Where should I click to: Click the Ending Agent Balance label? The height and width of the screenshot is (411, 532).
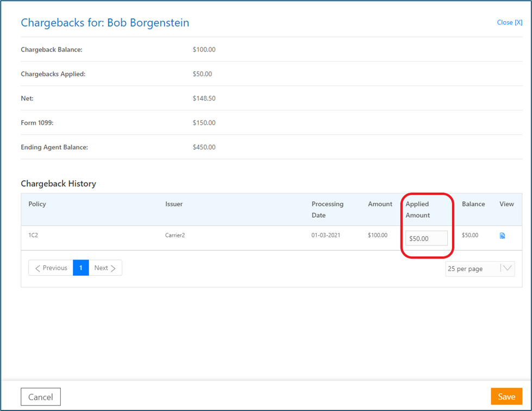[x=54, y=147]
